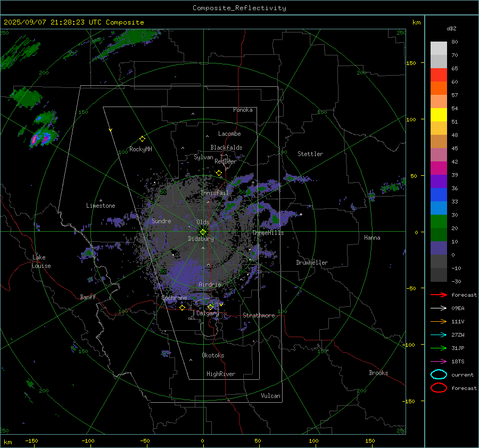Image resolution: width=479 pixels, height=448 pixels.
Task: Click the dark orange 57-60 dBZ swatch
Action: point(439,88)
